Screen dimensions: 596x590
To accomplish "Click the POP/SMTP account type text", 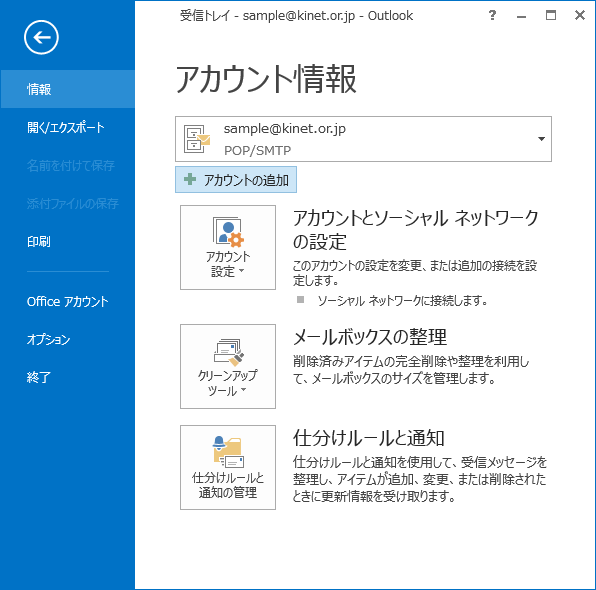I will tap(257, 151).
